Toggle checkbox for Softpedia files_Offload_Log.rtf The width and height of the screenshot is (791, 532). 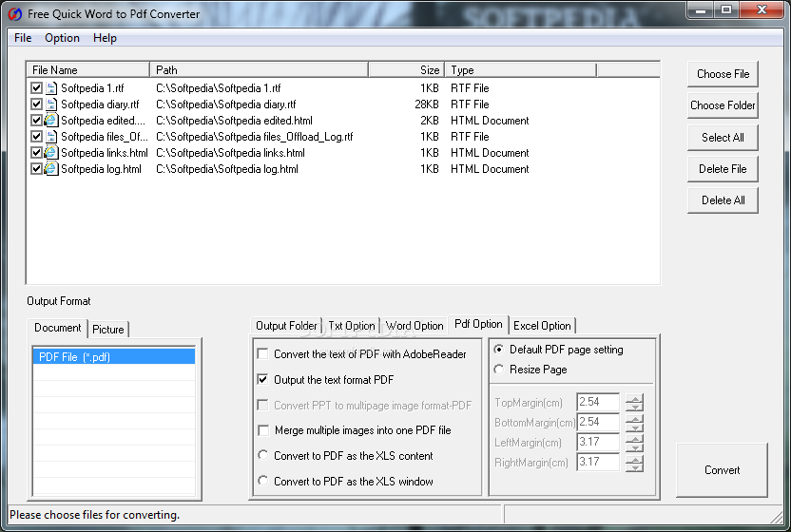tap(36, 137)
